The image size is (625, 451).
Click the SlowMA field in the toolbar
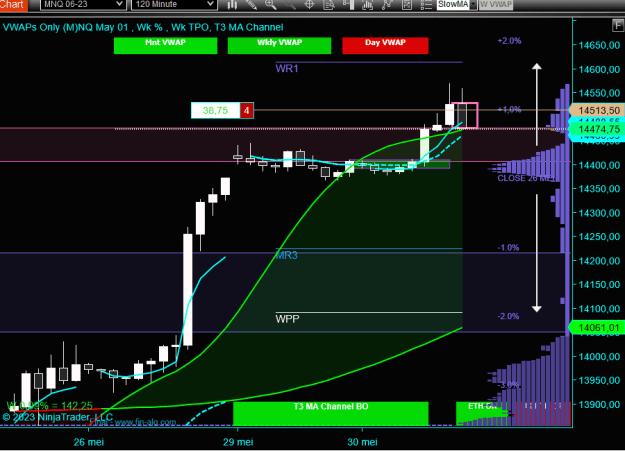[453, 4]
